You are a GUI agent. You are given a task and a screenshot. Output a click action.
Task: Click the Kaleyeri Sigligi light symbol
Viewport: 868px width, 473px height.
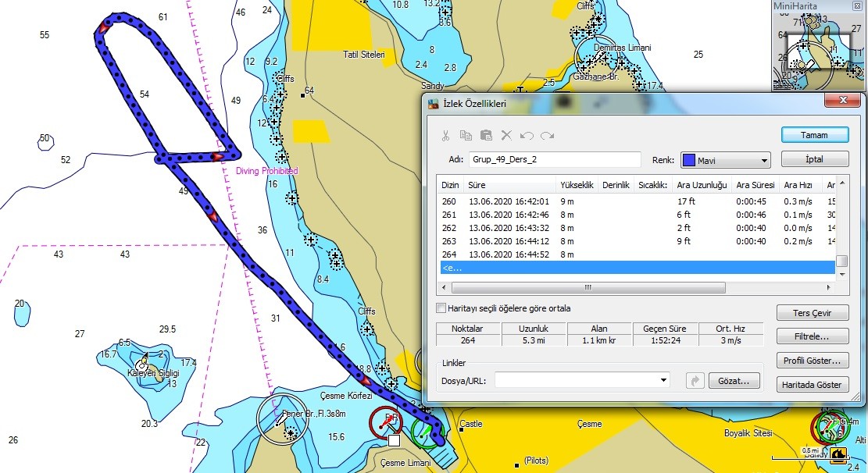(x=143, y=363)
